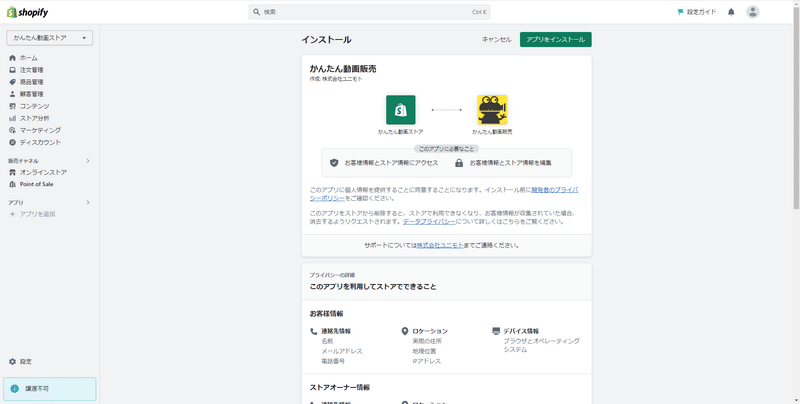This screenshot has width=800, height=404.
Task: Click the yellow frog app icon
Action: 492,110
